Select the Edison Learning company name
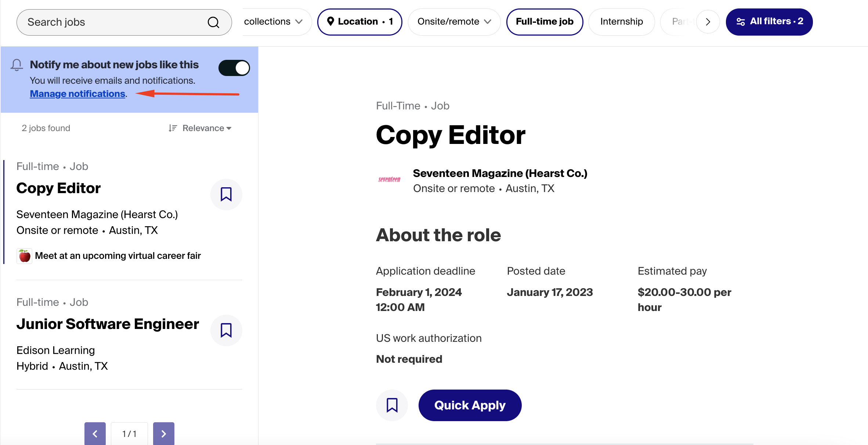This screenshot has height=445, width=868. (56, 350)
